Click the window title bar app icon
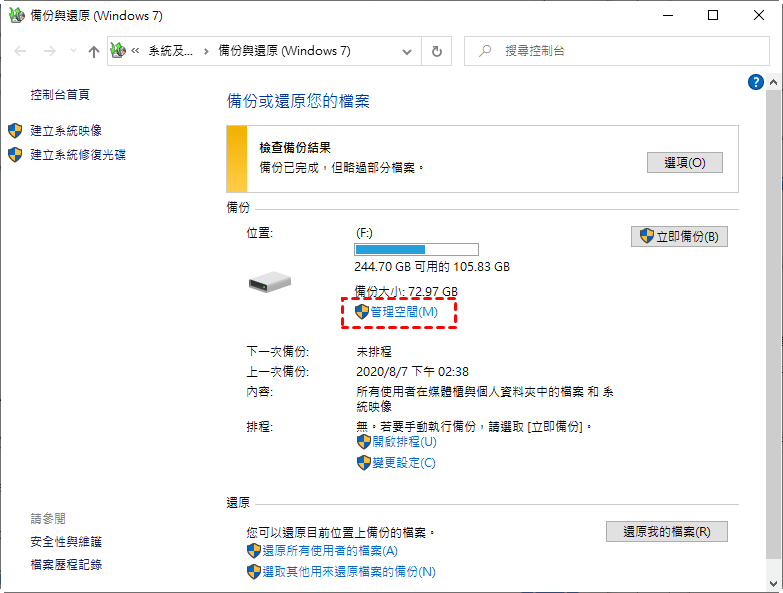 click(16, 15)
